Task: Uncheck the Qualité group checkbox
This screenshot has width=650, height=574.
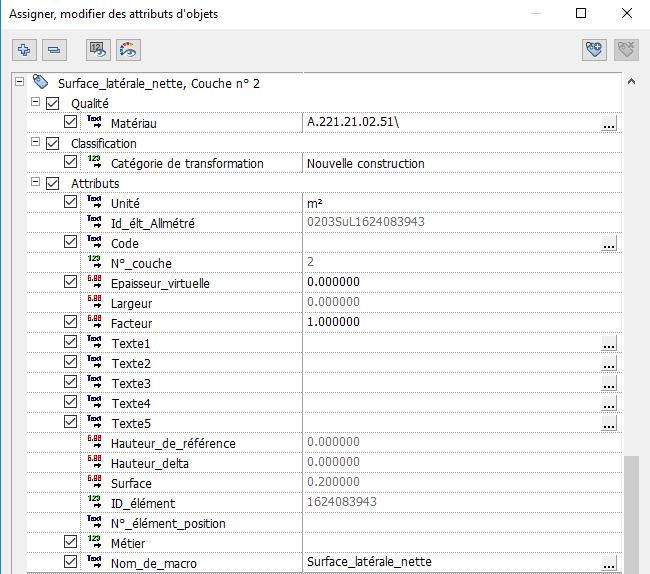Action: pyautogui.click(x=53, y=103)
